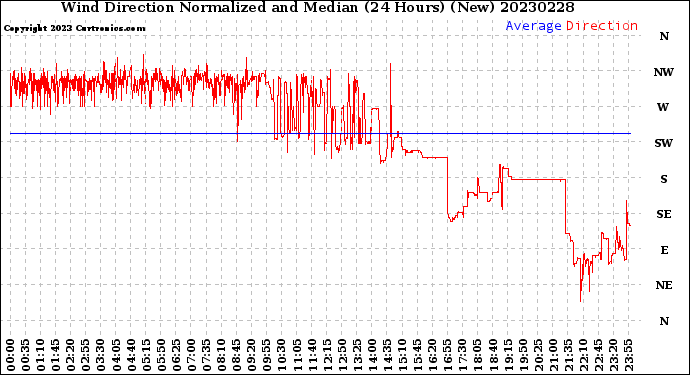Click the '11:05' time label

297,355
